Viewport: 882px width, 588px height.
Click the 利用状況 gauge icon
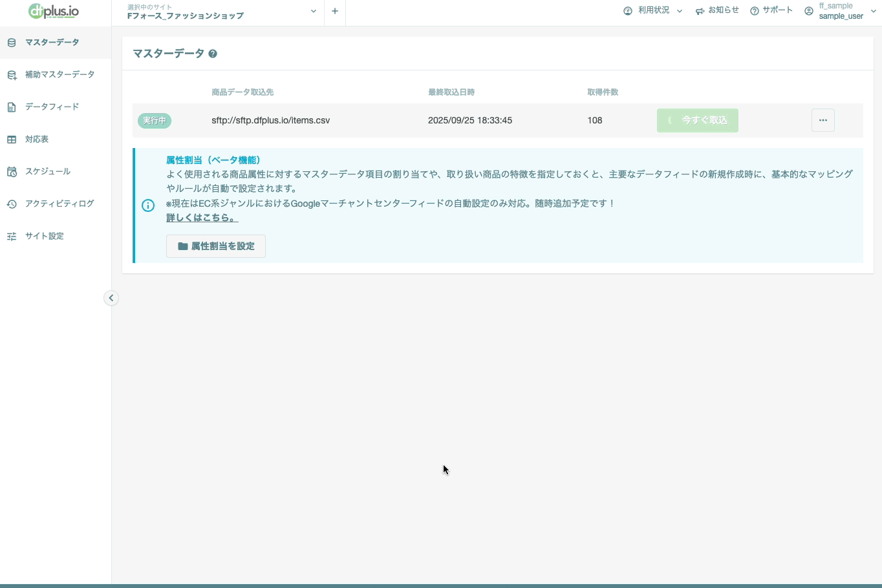628,11
